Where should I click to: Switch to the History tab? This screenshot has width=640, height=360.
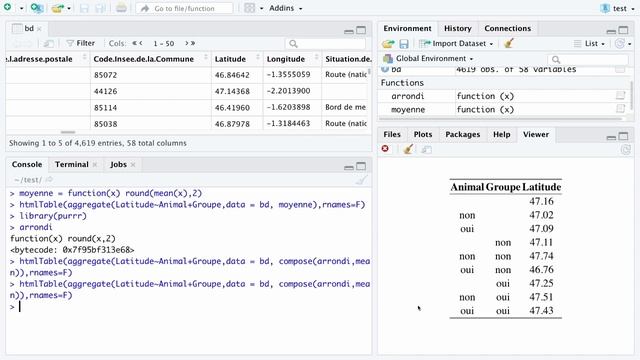[458, 28]
